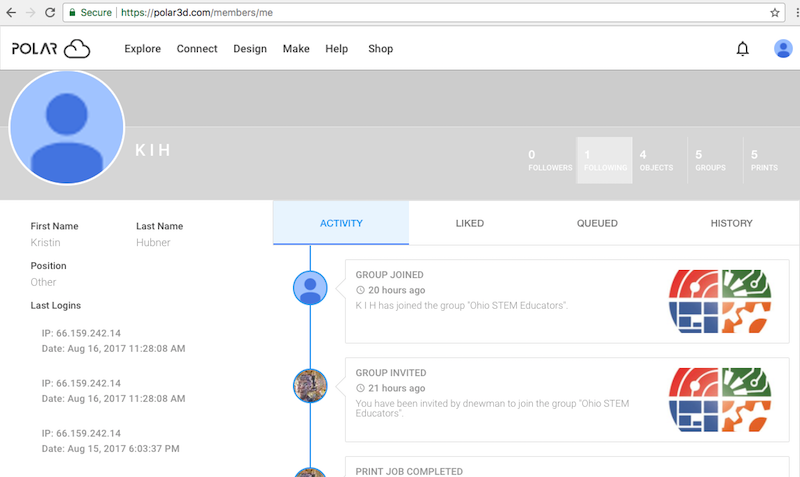
Task: Click the first name value Kristin
Action: tap(45, 242)
